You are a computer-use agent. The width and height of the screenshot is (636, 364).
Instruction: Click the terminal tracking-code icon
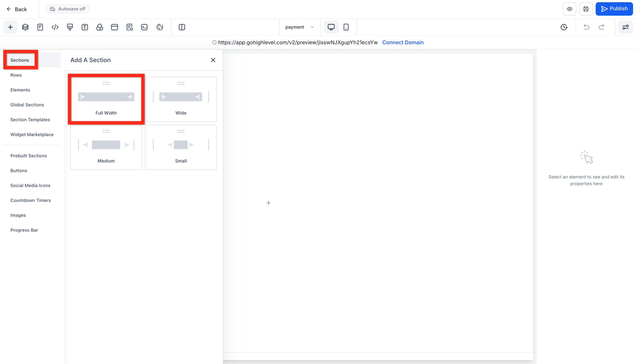(x=144, y=27)
